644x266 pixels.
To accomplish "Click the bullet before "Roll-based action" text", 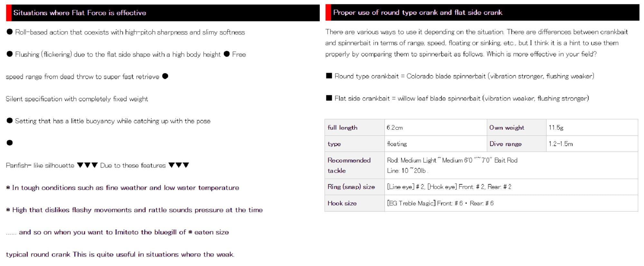I will [10, 32].
